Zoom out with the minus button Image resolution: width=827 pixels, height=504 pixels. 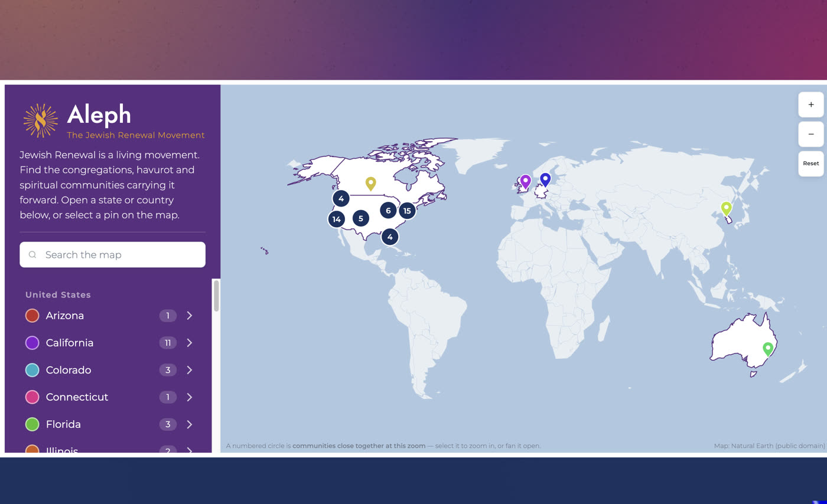pyautogui.click(x=811, y=134)
